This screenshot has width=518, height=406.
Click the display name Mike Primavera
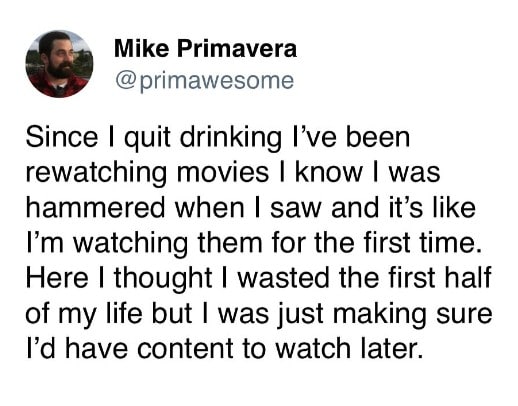pyautogui.click(x=205, y=49)
